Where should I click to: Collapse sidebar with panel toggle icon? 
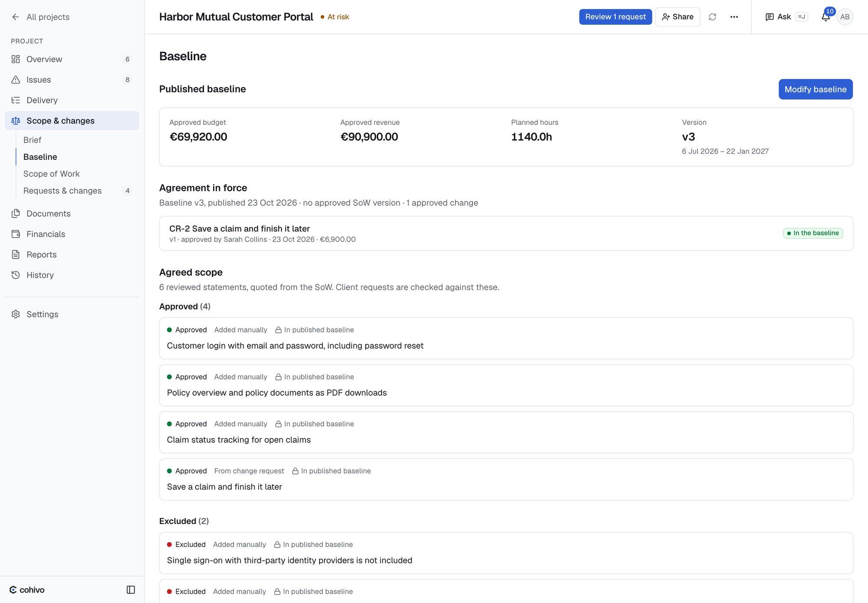pyautogui.click(x=131, y=590)
